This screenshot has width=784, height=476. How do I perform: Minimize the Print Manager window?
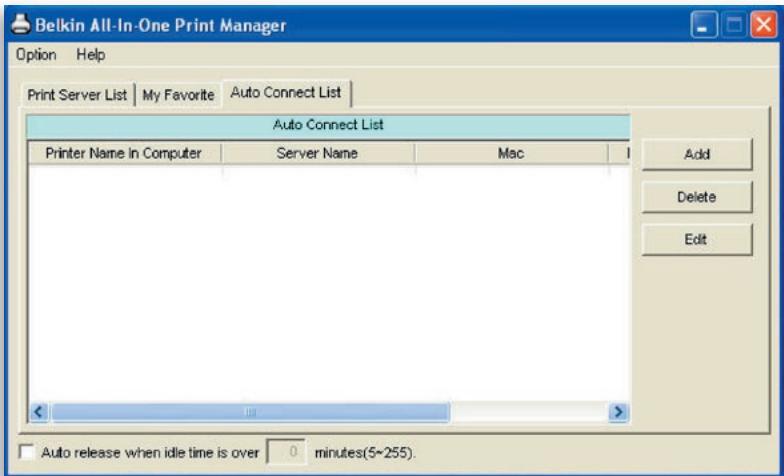click(704, 24)
